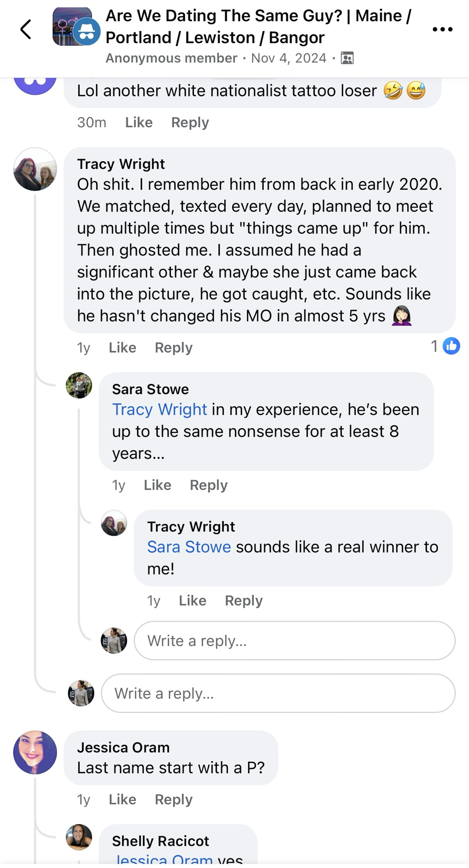Reply to Jessica Oram's comment

tap(174, 799)
